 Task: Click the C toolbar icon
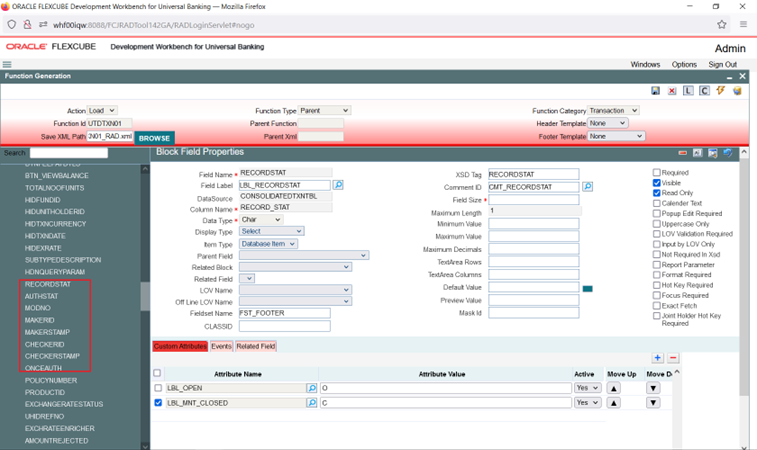coord(704,91)
